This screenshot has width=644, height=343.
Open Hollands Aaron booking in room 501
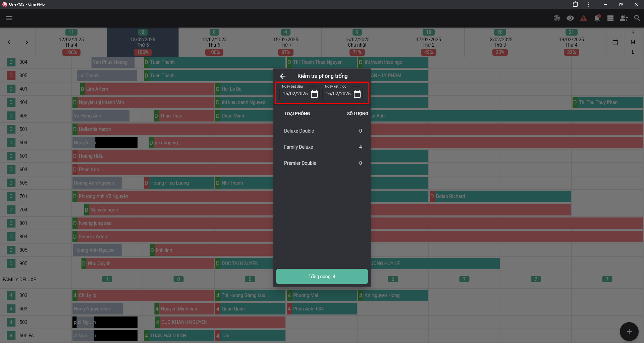(173, 129)
